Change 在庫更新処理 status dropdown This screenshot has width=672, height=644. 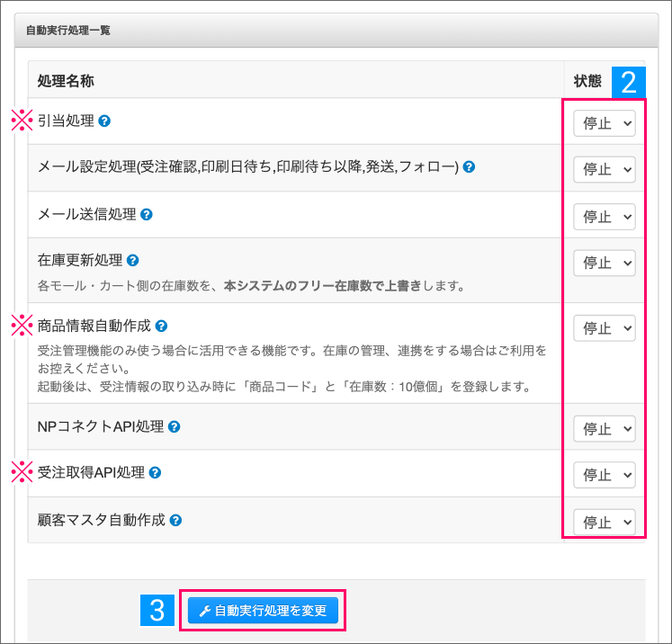pos(605,262)
